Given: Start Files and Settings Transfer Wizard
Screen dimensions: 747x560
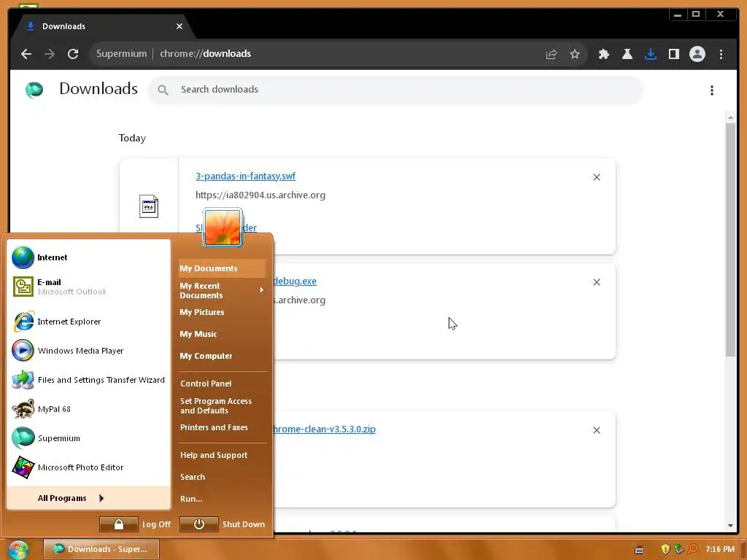Looking at the screenshot, I should [x=88, y=380].
